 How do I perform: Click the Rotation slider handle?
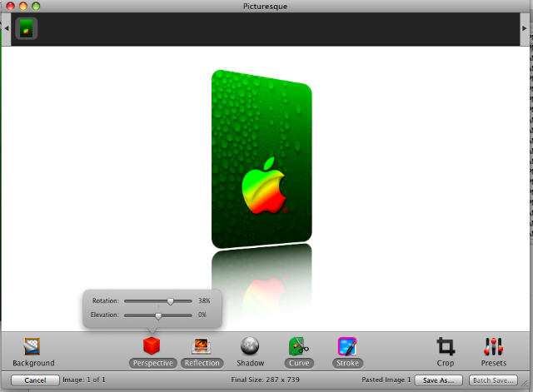pyautogui.click(x=170, y=301)
